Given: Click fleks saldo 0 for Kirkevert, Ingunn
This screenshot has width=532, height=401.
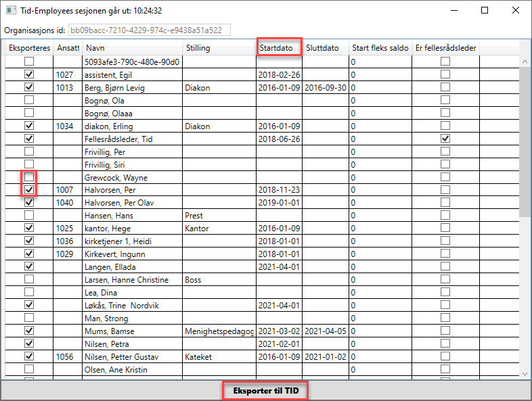Looking at the screenshot, I should point(380,254).
